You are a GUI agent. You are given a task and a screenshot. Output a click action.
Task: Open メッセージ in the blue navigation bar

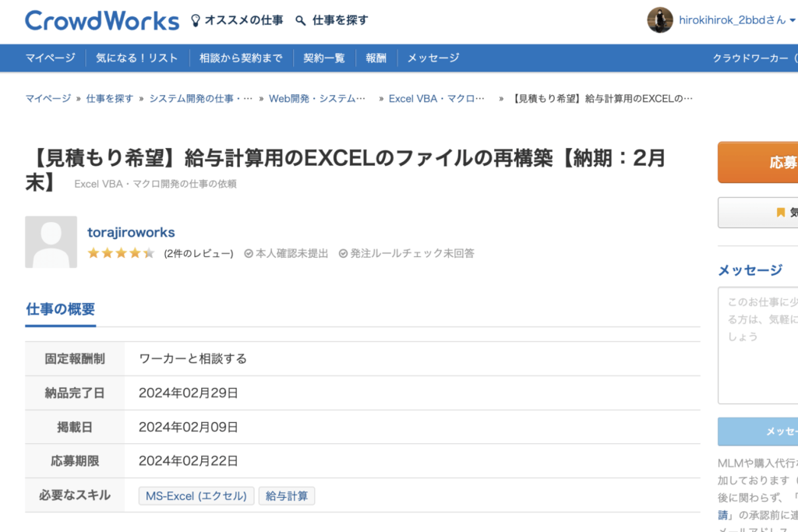point(433,58)
